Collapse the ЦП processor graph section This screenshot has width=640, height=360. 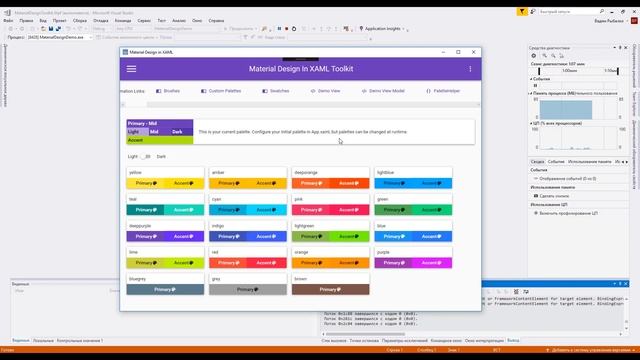coord(531,123)
